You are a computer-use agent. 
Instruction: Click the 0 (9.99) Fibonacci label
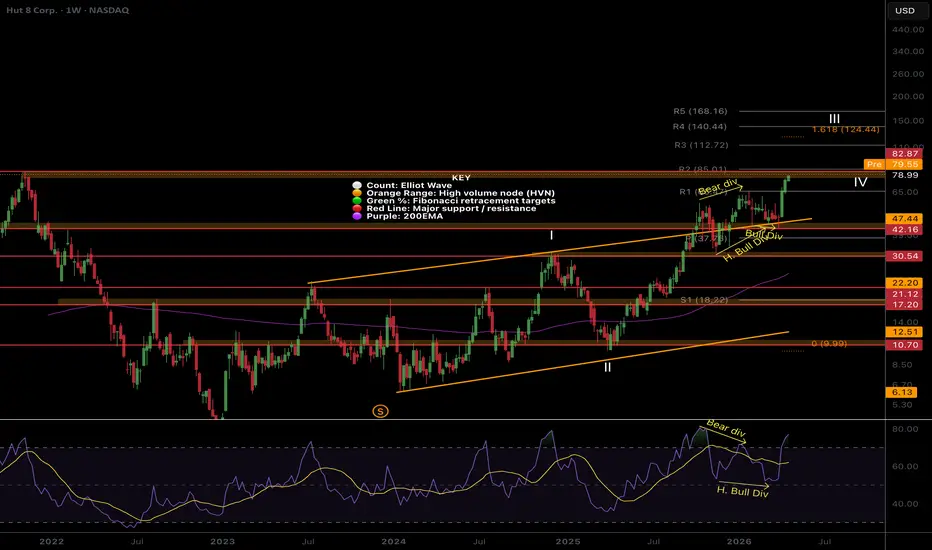(x=829, y=344)
